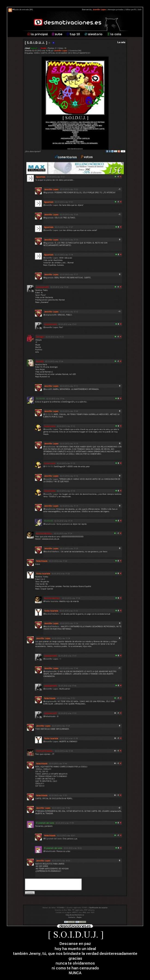150x980 pixels.
Task: Select 'aleatorio' for a random poster
Action: pos(94,34)
